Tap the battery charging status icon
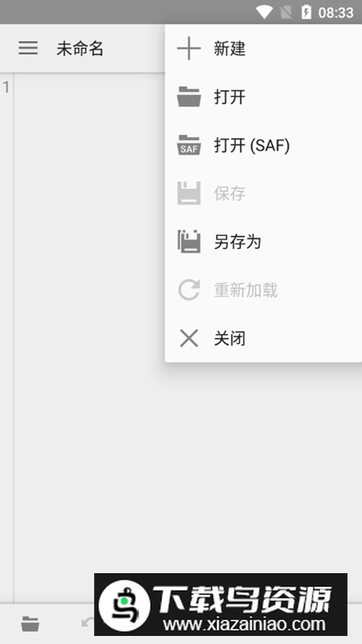The image size is (362, 644). [x=306, y=12]
